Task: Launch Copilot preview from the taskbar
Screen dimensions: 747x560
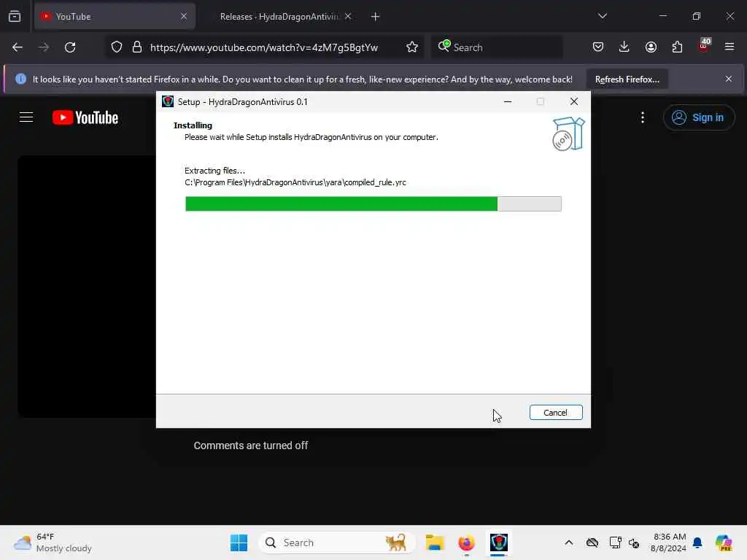Action: 724,542
